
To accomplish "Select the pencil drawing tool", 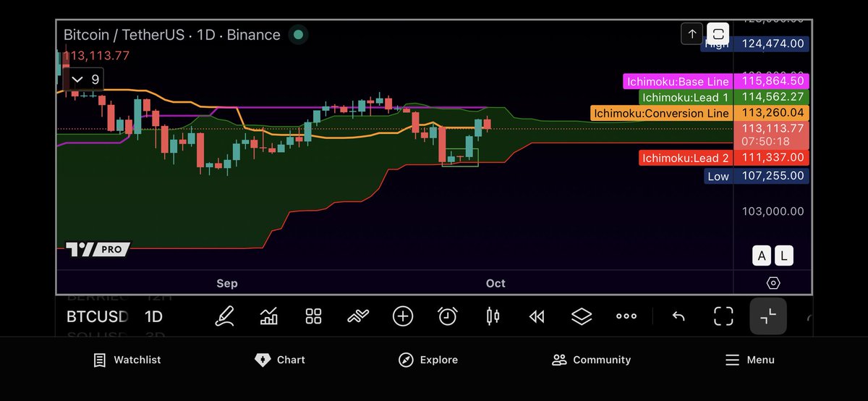I will pyautogui.click(x=225, y=316).
